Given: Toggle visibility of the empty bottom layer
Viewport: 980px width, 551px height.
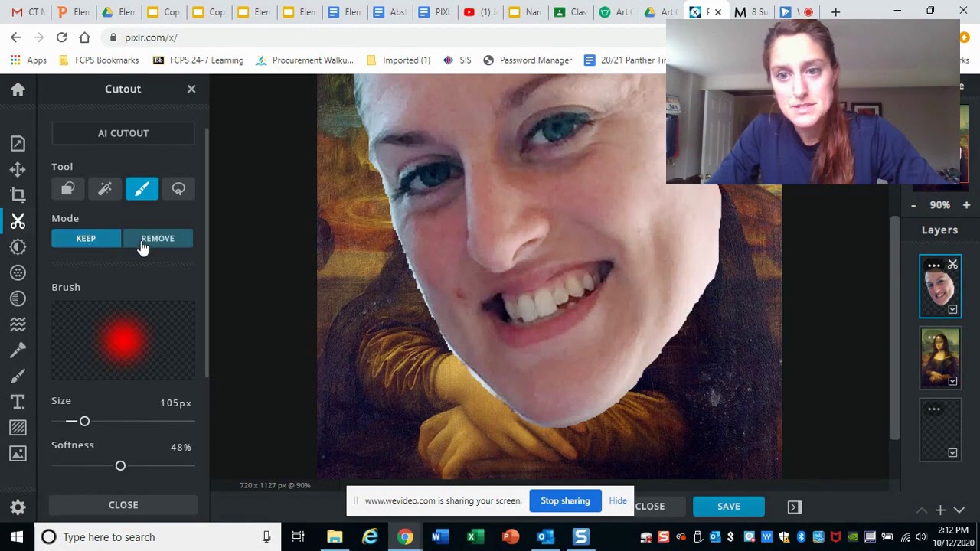Looking at the screenshot, I should pos(952,453).
